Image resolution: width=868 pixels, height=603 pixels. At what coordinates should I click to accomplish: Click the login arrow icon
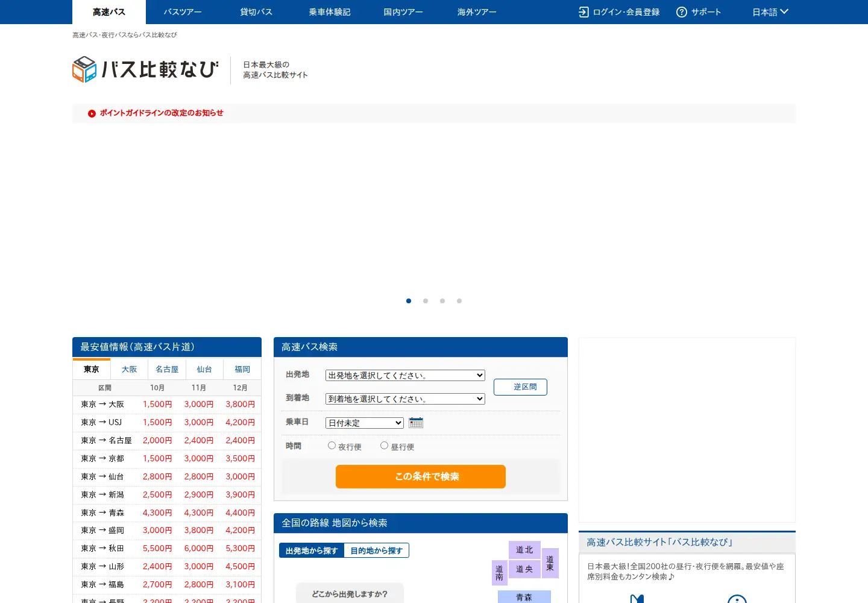tap(583, 12)
